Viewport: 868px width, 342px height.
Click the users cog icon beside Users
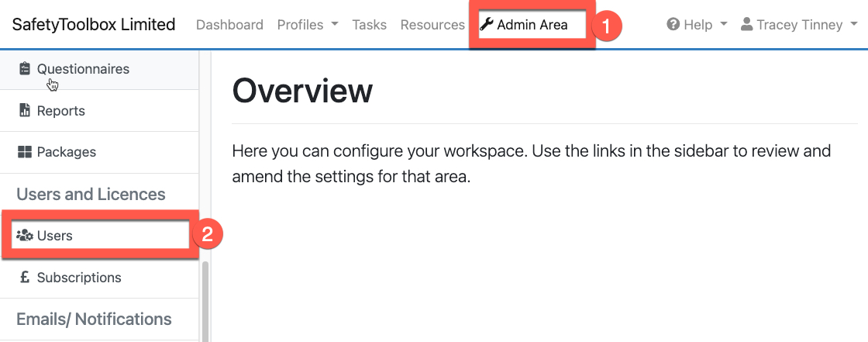(x=25, y=236)
